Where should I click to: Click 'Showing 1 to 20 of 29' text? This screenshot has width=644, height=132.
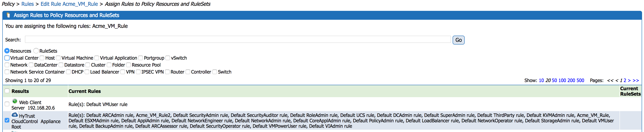pos(28,80)
